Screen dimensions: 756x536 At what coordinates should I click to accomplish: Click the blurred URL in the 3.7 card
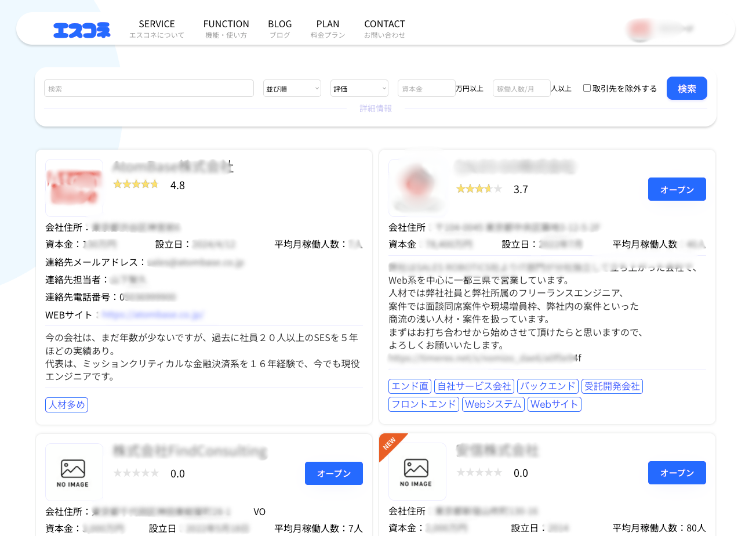pyautogui.click(x=485, y=358)
